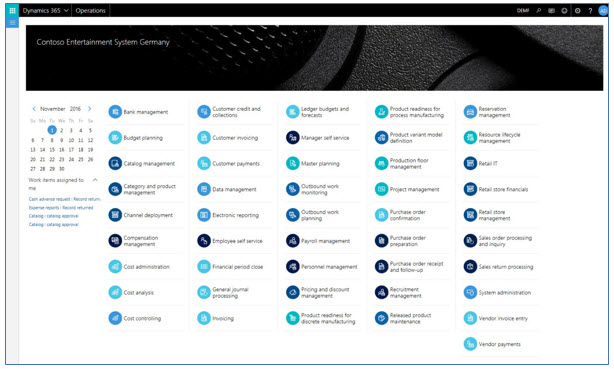
Task: Open the help question mark
Action: point(590,11)
